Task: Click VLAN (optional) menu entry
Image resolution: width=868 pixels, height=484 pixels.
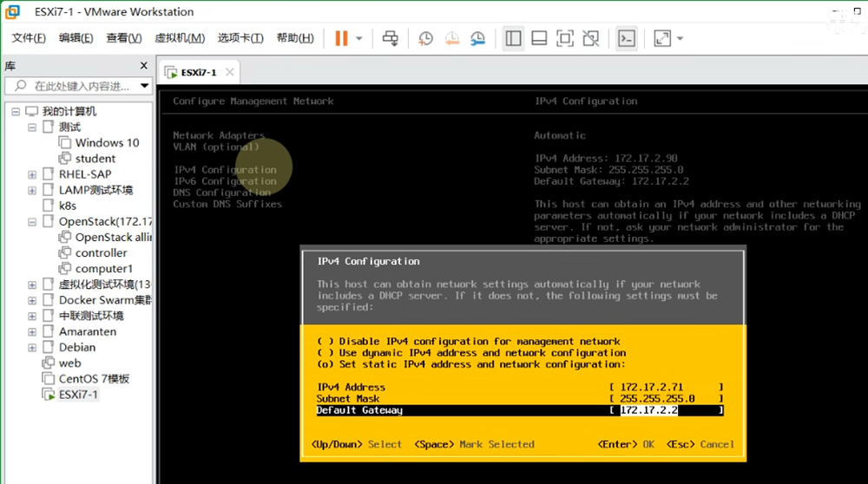Action: point(216,147)
